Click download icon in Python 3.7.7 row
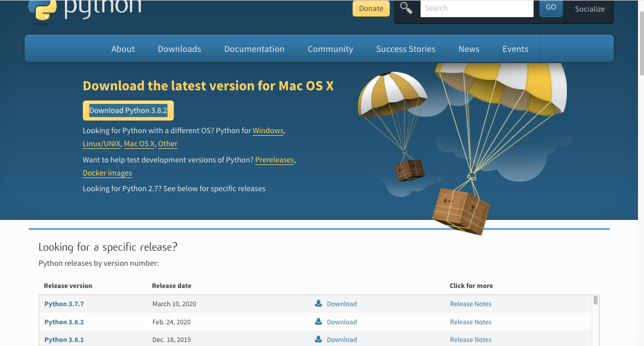Image resolution: width=644 pixels, height=346 pixels. coord(318,304)
